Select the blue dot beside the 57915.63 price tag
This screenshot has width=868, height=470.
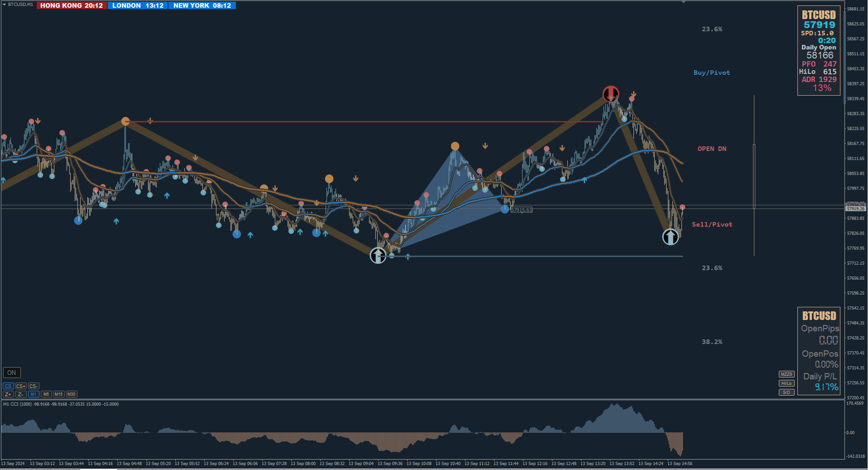pos(505,209)
